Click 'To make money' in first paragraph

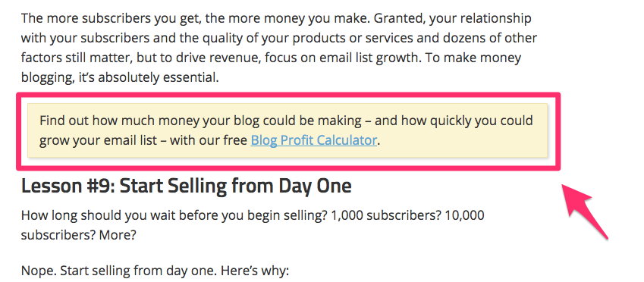473,58
